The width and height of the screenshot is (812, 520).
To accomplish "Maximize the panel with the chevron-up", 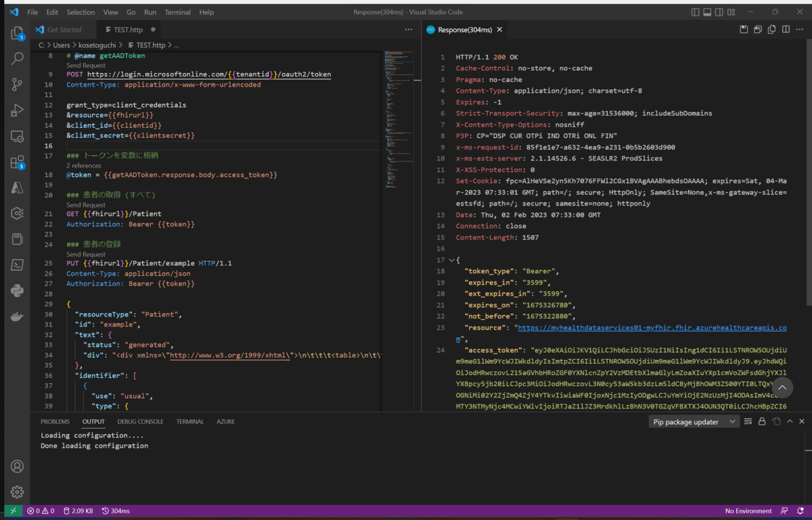I will coord(790,421).
